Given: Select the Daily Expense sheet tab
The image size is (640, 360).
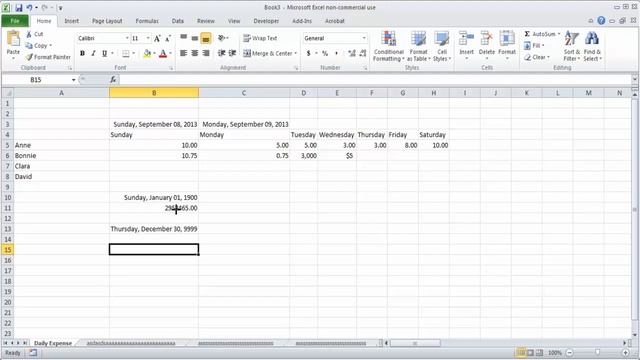Looking at the screenshot, I should click(53, 343).
